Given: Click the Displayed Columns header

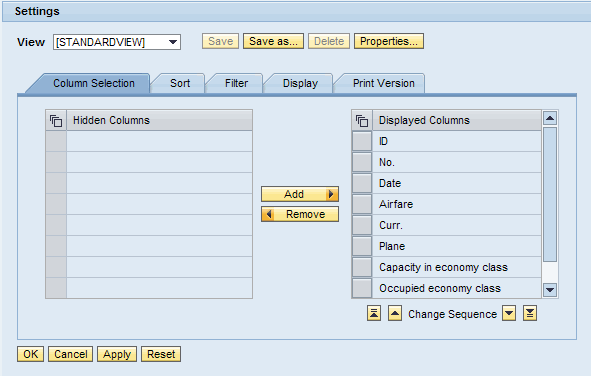Looking at the screenshot, I should tap(457, 121).
